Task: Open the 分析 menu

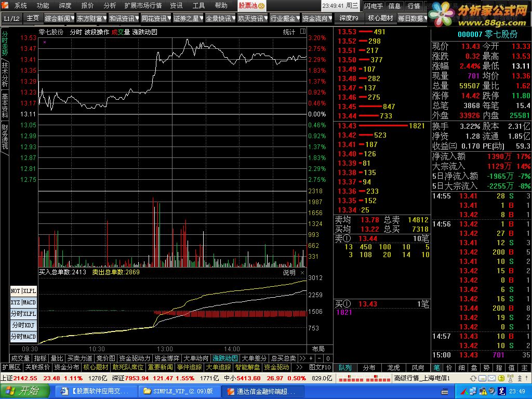Action: coord(110,5)
